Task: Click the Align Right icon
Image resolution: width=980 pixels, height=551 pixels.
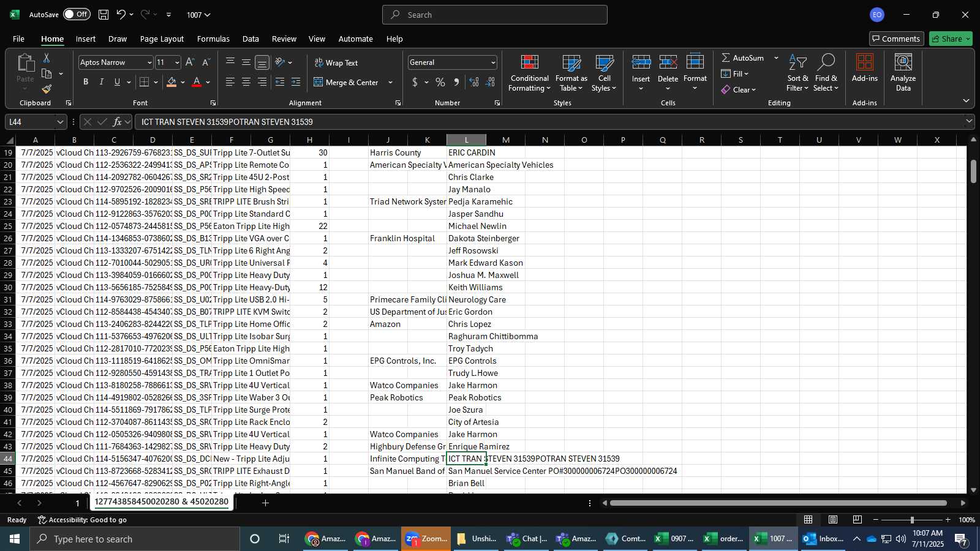Action: (262, 82)
